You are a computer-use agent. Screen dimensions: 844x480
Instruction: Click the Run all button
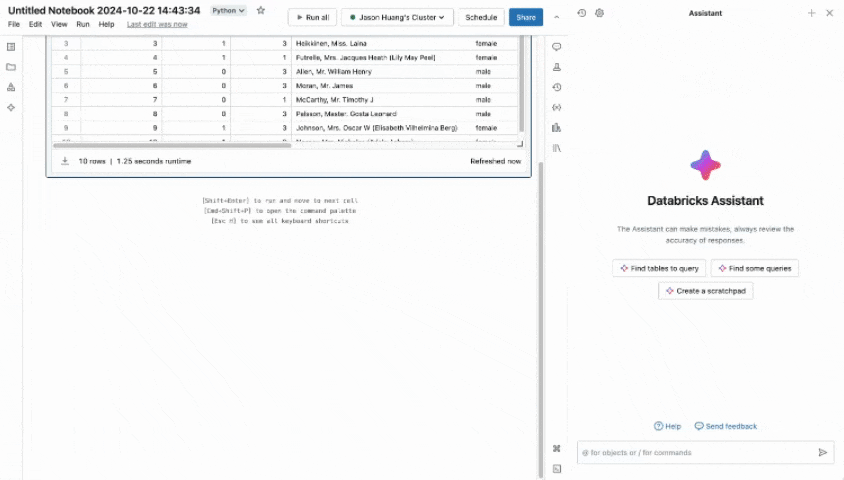[x=313, y=17]
